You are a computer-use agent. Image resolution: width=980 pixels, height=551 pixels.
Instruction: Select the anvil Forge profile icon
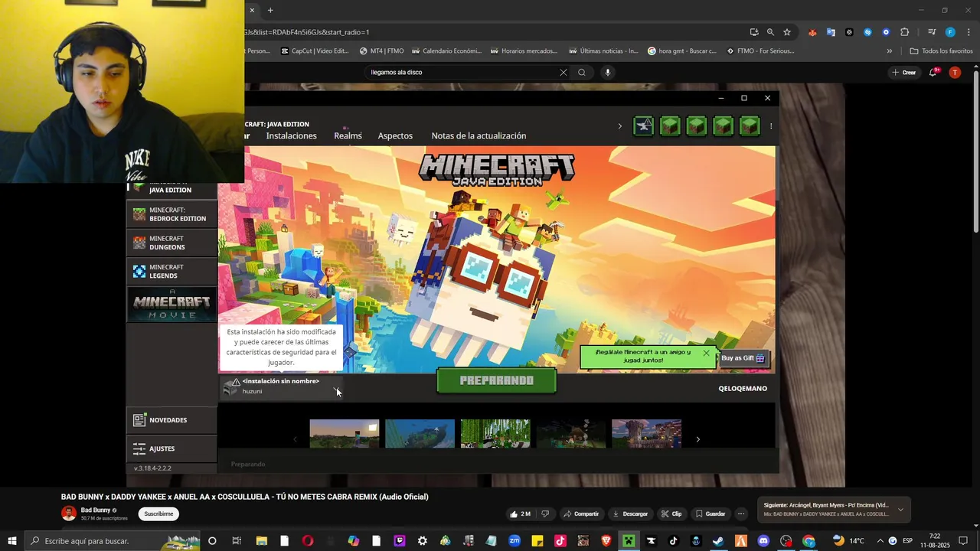pyautogui.click(x=644, y=126)
